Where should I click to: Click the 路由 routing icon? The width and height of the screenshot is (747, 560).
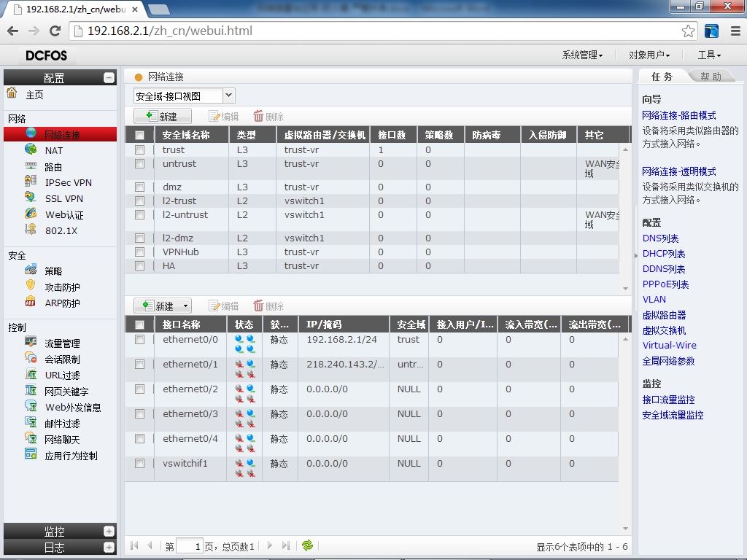pyautogui.click(x=31, y=166)
